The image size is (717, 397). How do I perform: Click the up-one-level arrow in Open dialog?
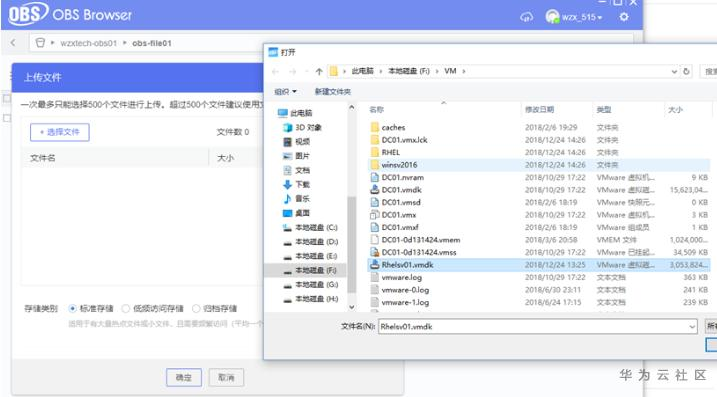[319, 71]
